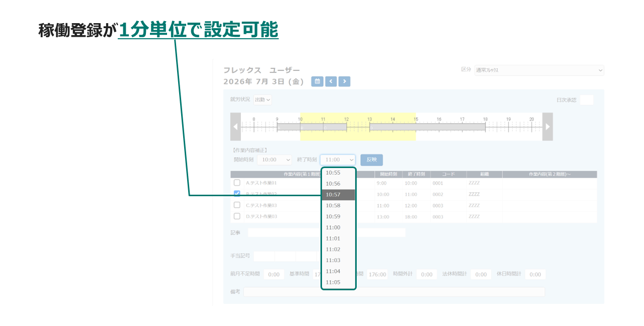Pick 11:05 from the dropdown list
The height and width of the screenshot is (326, 644).
[x=338, y=282]
